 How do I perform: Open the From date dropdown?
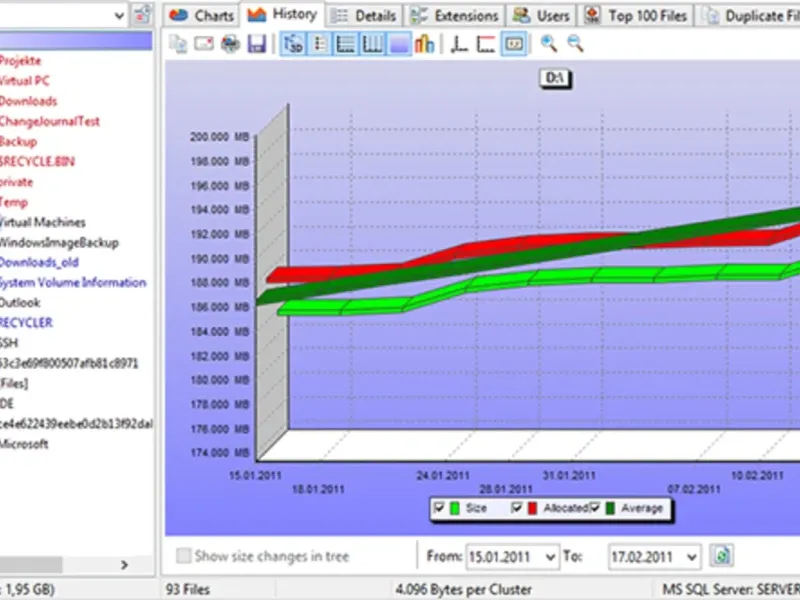[550, 557]
